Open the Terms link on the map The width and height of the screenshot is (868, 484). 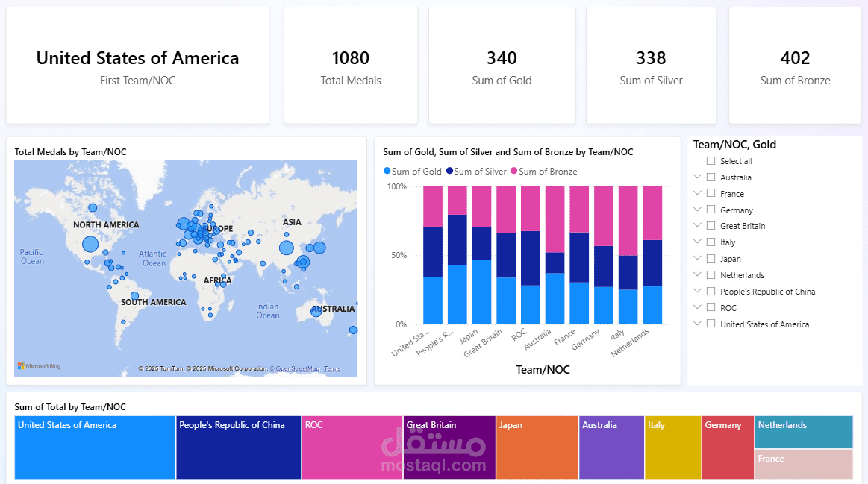[332, 369]
